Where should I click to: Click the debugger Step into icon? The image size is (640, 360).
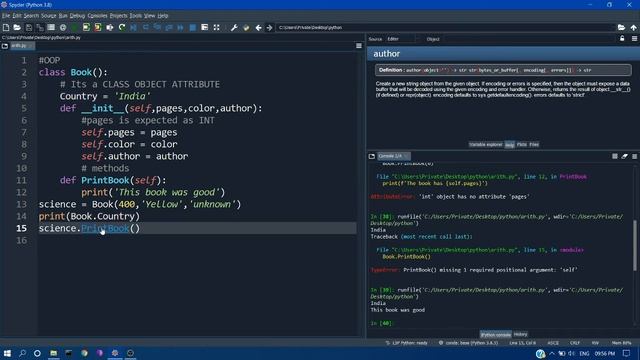pyautogui.click(x=157, y=27)
